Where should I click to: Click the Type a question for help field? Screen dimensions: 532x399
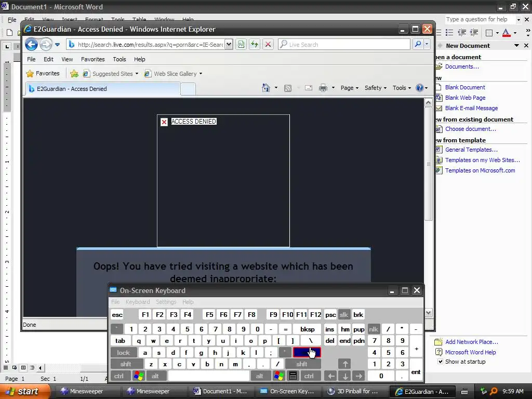click(480, 19)
